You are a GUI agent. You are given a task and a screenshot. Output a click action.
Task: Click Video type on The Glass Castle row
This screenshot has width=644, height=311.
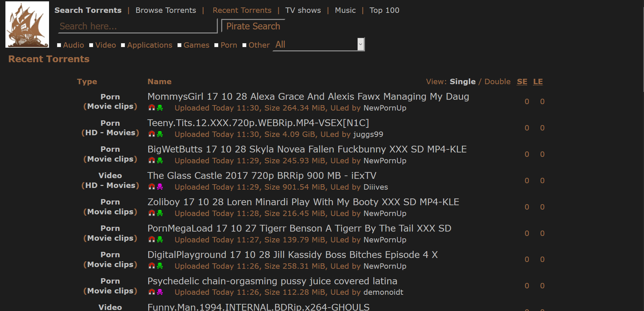110,175
